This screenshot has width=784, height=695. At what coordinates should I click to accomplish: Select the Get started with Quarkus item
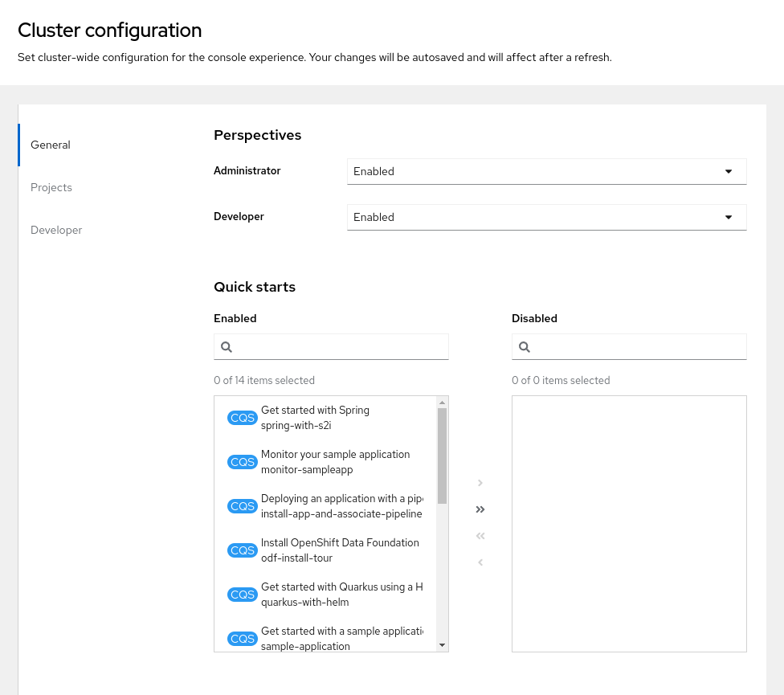[x=341, y=595]
